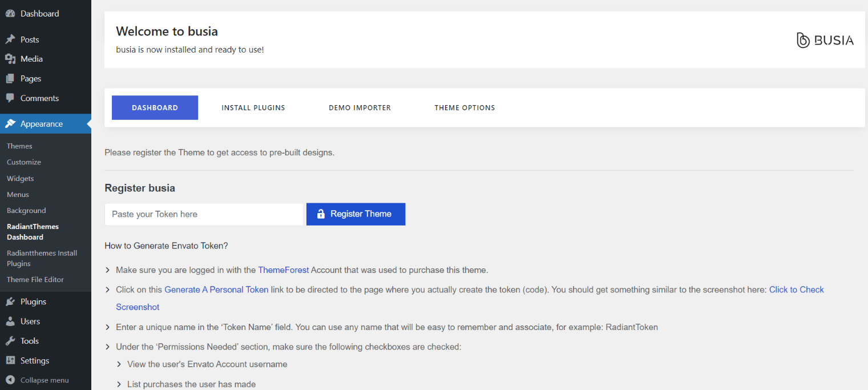Click the Pages icon in sidebar
This screenshot has width=868, height=390.
pyautogui.click(x=10, y=79)
